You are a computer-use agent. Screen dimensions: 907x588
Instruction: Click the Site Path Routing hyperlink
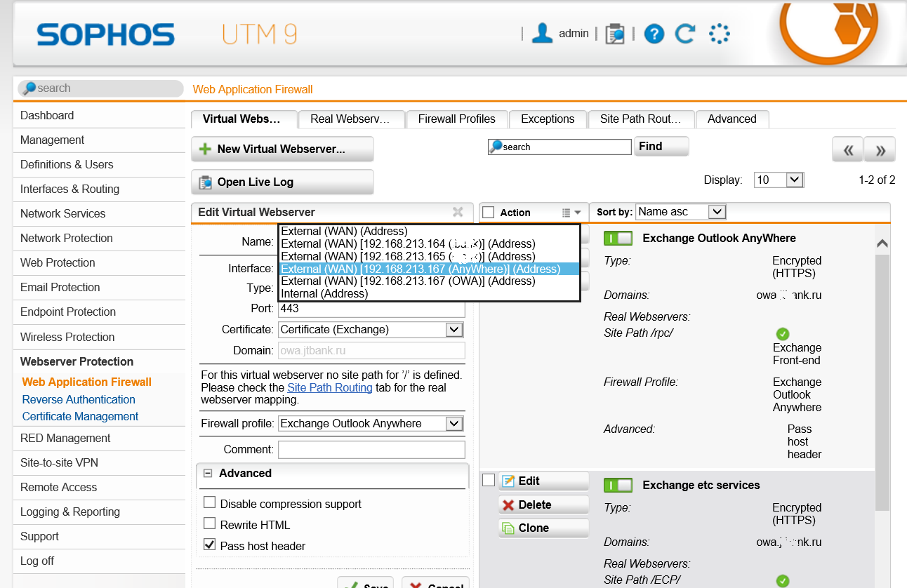(330, 387)
